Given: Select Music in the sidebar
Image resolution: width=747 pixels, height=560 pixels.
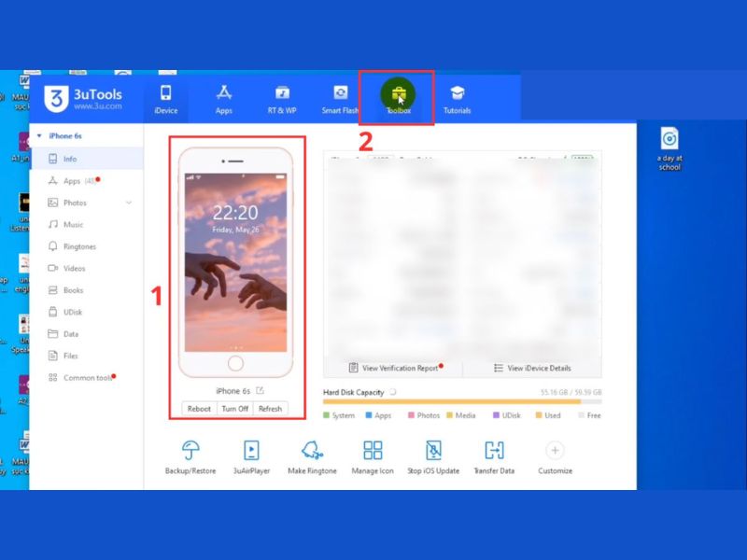Looking at the screenshot, I should pyautogui.click(x=87, y=224).
